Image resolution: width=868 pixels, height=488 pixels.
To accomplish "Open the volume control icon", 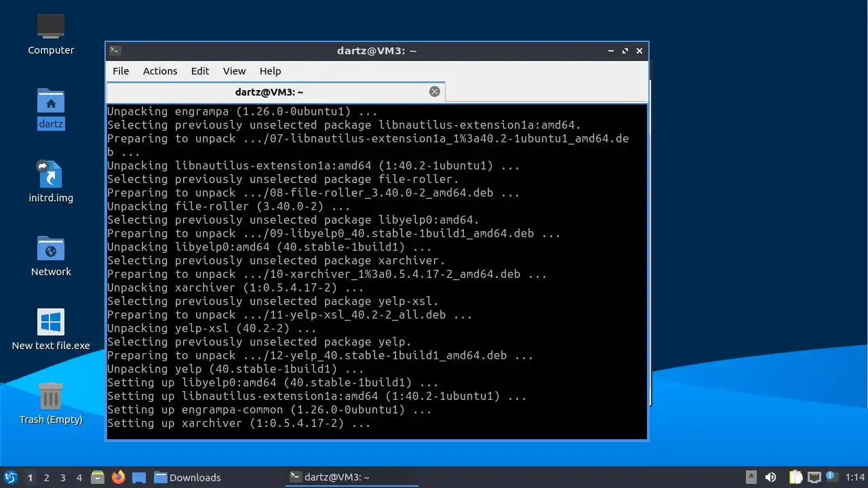I will (770, 477).
